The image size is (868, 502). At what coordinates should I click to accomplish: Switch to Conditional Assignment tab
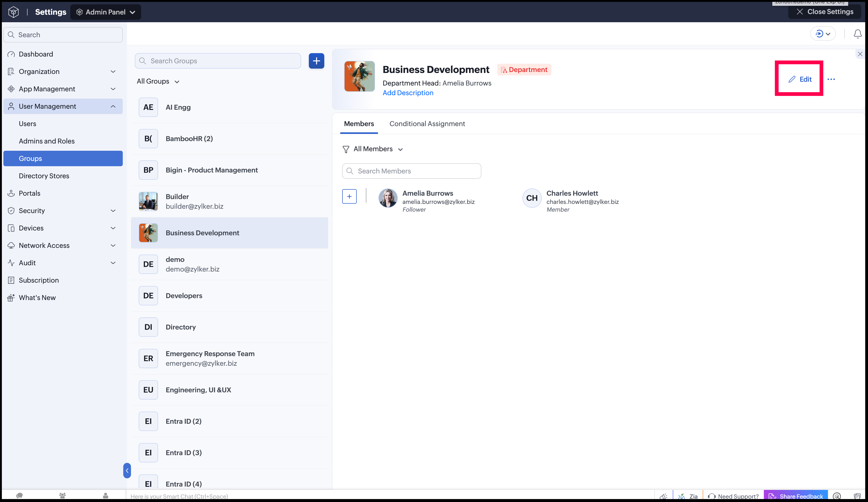click(427, 124)
